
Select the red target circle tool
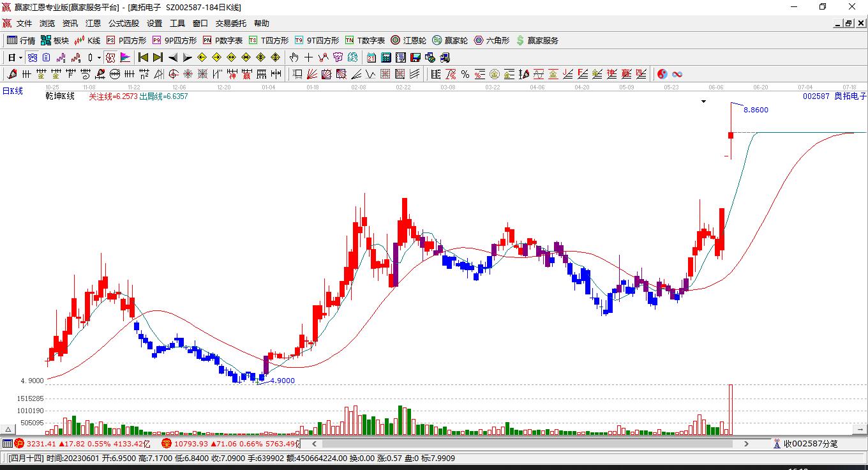click(x=173, y=74)
